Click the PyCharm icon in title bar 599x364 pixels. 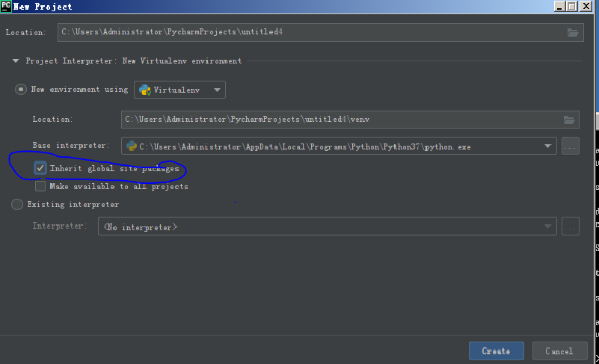pos(6,6)
